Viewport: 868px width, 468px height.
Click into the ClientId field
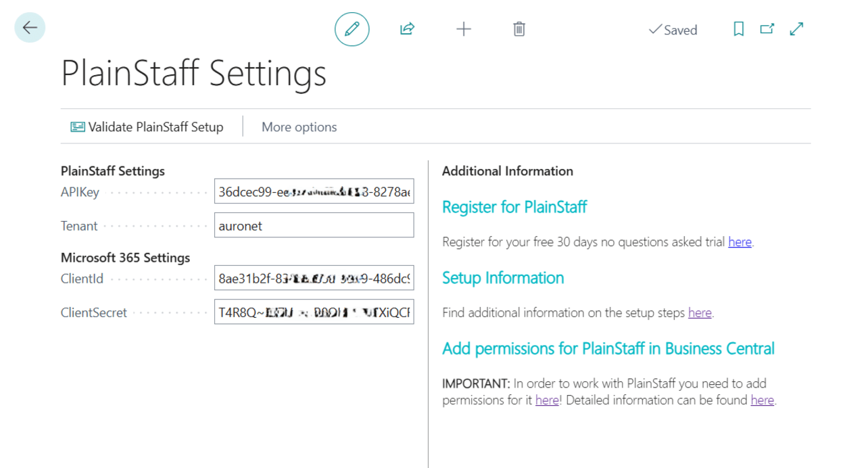314,279
